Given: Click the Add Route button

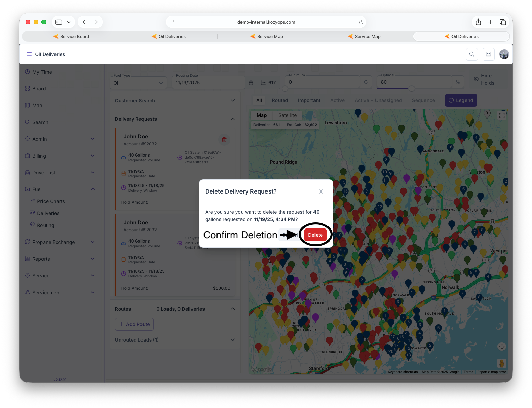Looking at the screenshot, I should pyautogui.click(x=134, y=324).
